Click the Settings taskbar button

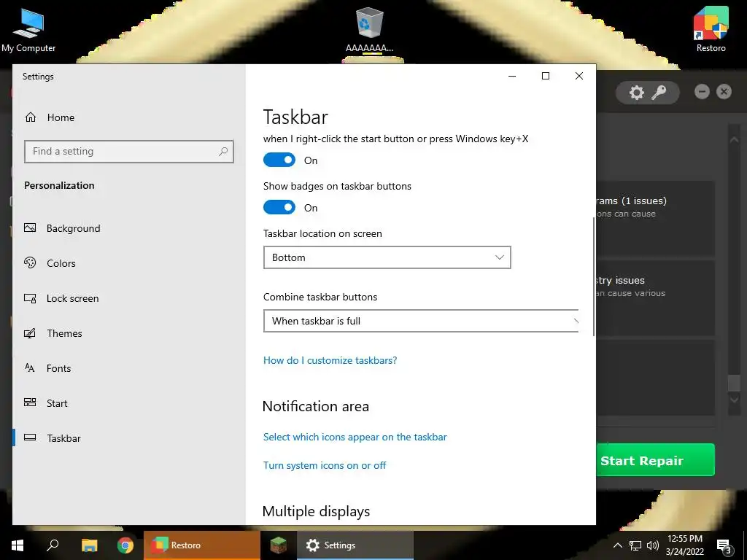(x=355, y=545)
